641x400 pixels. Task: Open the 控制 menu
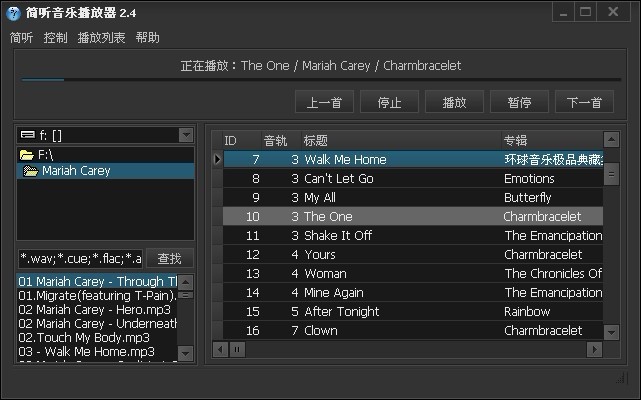click(55, 38)
